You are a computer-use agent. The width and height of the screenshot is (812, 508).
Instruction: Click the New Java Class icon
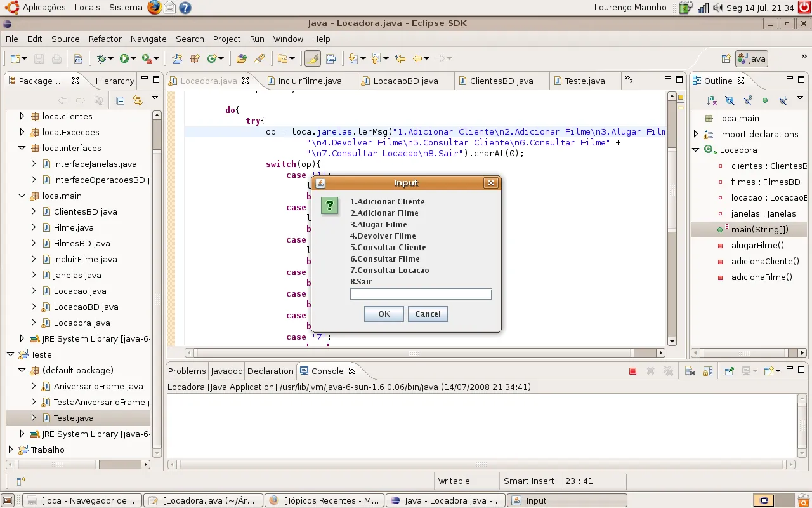click(212, 58)
